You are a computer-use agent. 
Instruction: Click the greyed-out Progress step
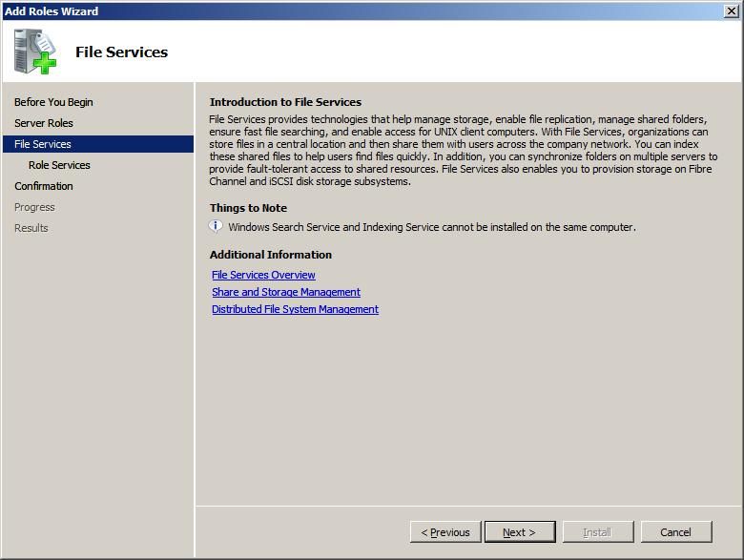[x=34, y=207]
